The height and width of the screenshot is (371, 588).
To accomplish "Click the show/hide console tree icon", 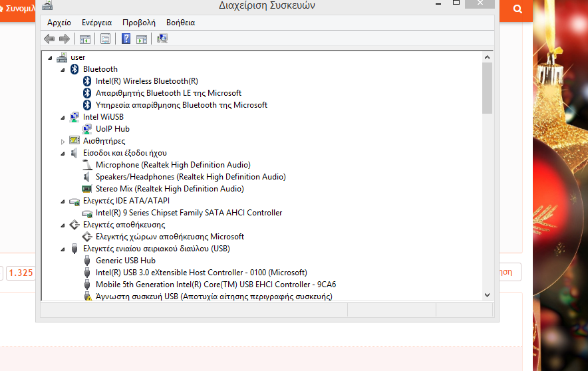I will coord(85,39).
